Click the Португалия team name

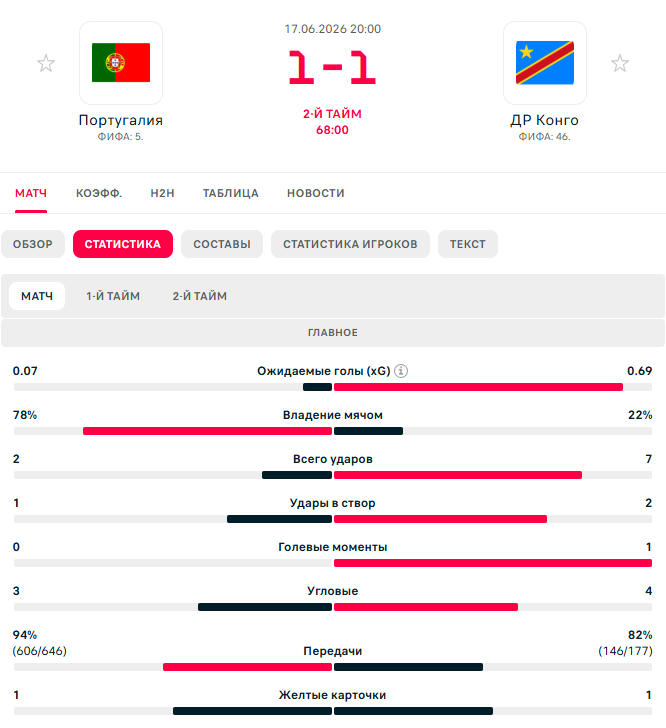click(x=121, y=120)
